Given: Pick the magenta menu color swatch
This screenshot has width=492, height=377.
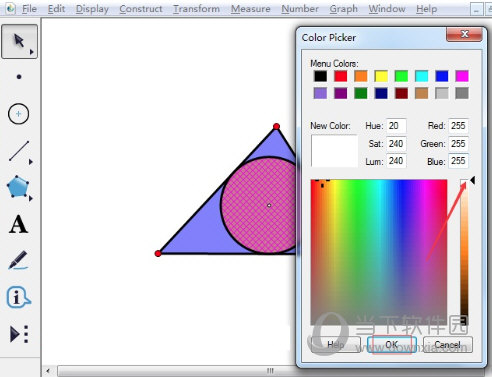Looking at the screenshot, I should (462, 76).
